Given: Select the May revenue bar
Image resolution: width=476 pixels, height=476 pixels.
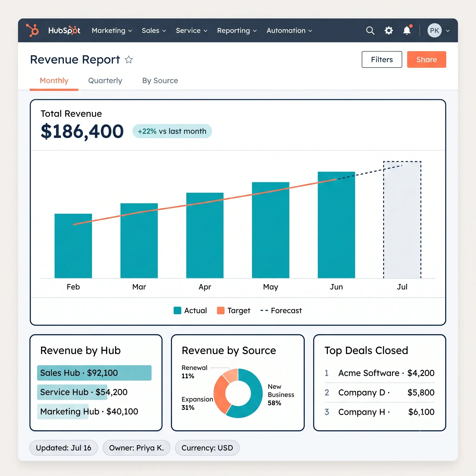Looking at the screenshot, I should [271, 230].
